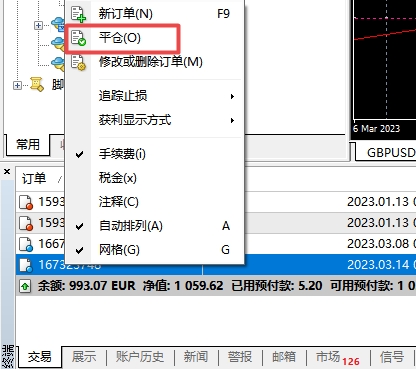Enable the 注释(C) column option

click(154, 202)
